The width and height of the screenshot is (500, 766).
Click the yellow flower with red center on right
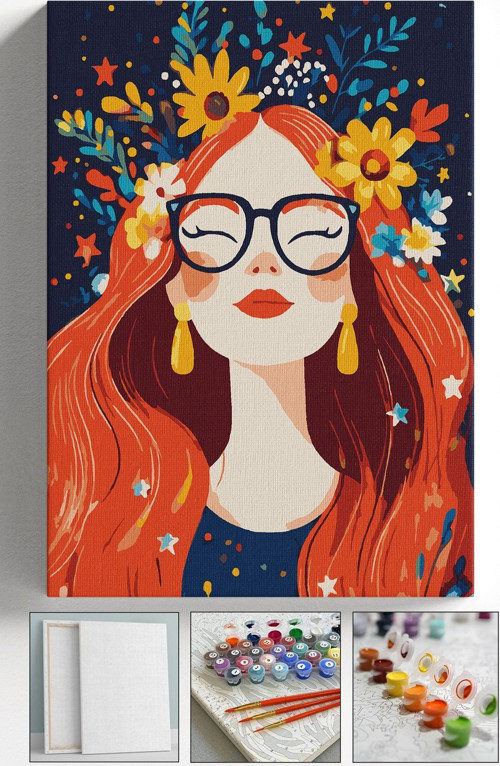pyautogui.click(x=370, y=163)
